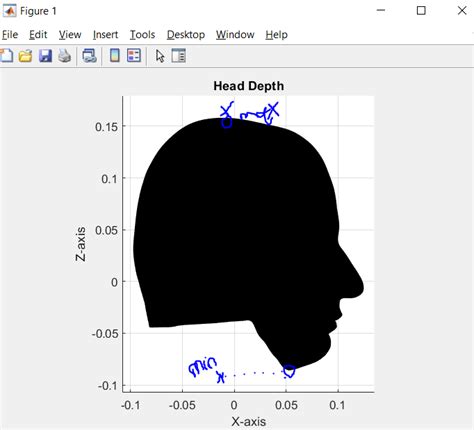Save figure with the floppy disk icon
Image resolution: width=474 pixels, height=430 pixels.
(45, 56)
